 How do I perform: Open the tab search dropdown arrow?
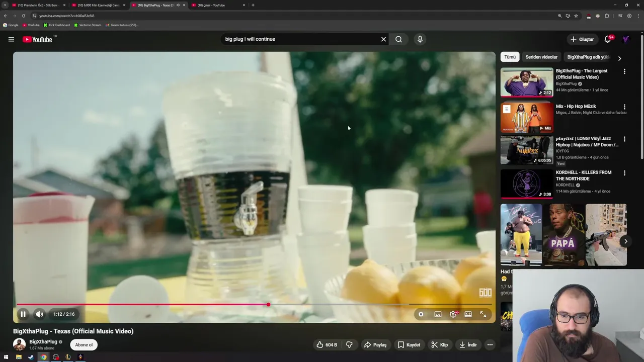[5, 5]
